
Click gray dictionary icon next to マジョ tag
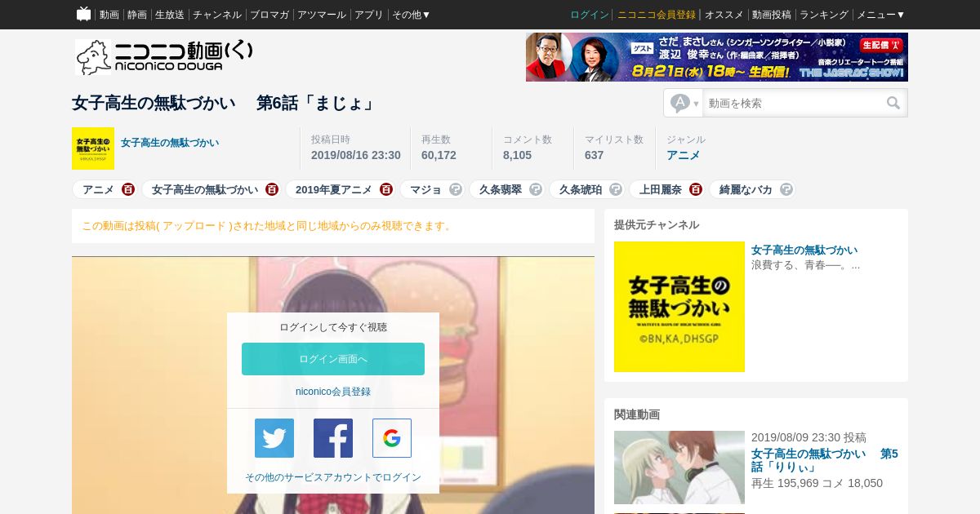tap(456, 189)
